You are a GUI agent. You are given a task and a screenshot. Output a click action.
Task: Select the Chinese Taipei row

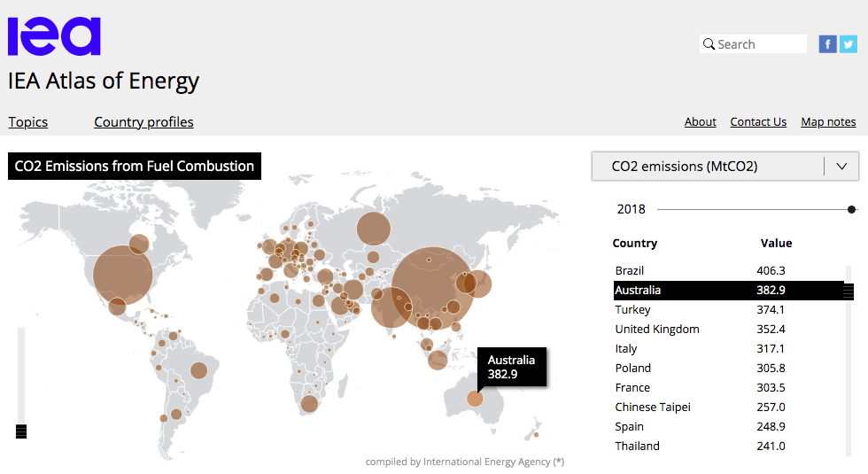pyautogui.click(x=728, y=407)
